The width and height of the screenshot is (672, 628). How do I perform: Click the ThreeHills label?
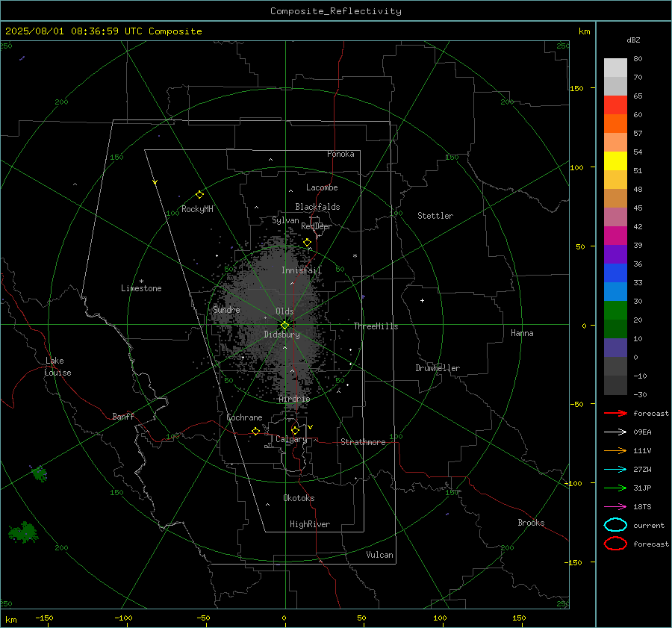click(376, 326)
